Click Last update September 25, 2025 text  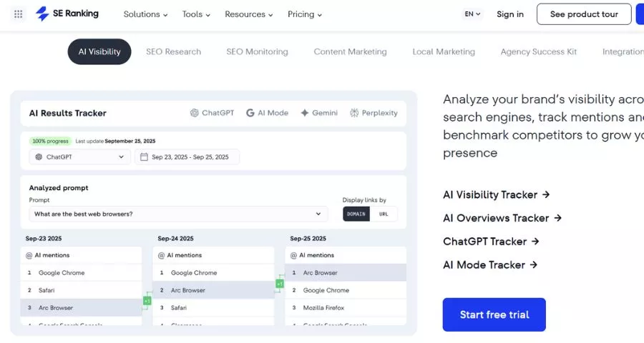[x=115, y=141]
